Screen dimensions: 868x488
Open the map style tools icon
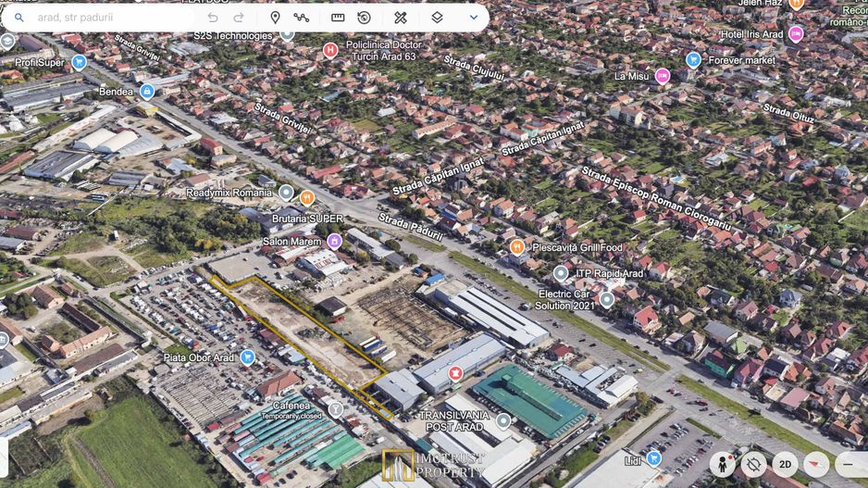(401, 18)
